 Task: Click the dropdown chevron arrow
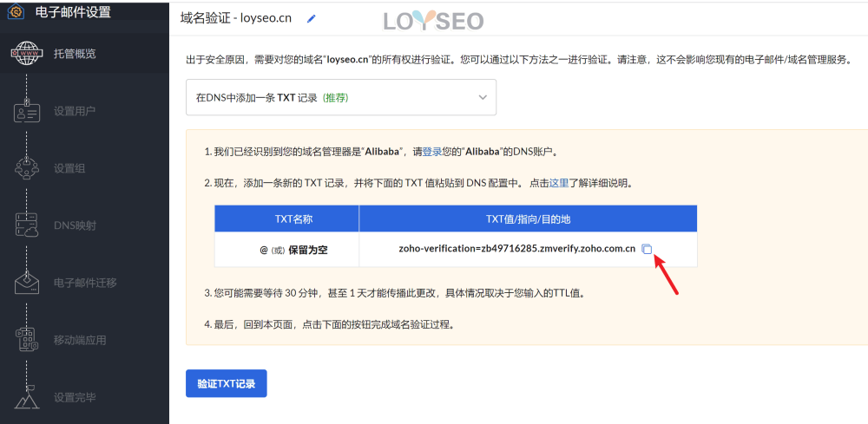(x=482, y=97)
